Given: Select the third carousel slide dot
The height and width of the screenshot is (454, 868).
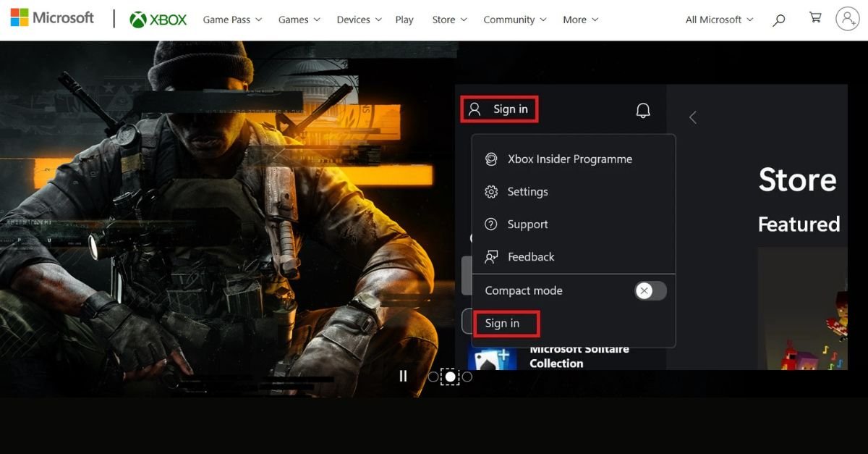Looking at the screenshot, I should click(467, 377).
